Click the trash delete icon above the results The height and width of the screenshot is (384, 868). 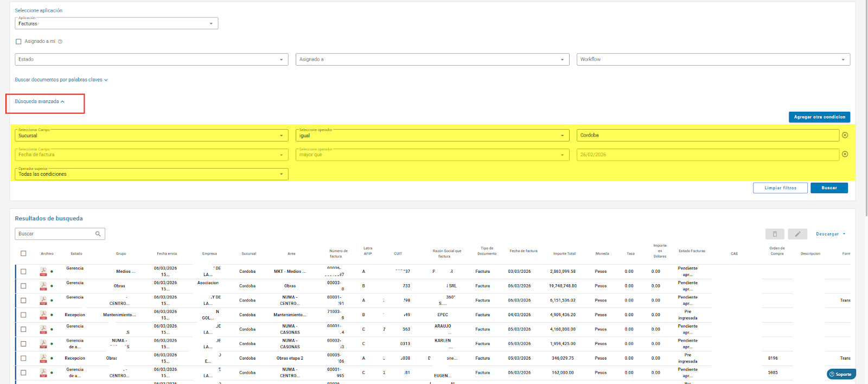tap(775, 234)
